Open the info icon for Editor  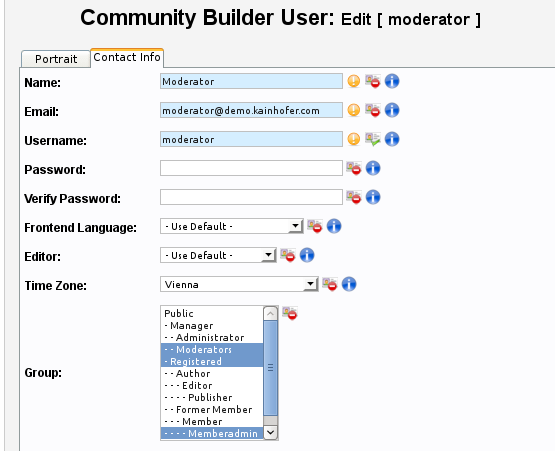click(x=307, y=255)
